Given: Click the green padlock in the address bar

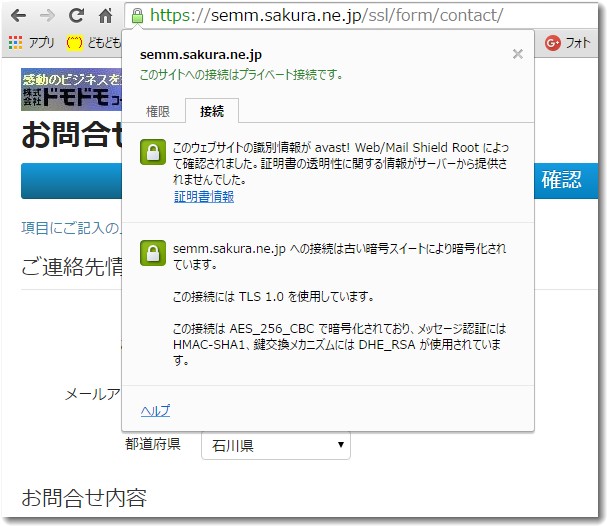Looking at the screenshot, I should 137,16.
